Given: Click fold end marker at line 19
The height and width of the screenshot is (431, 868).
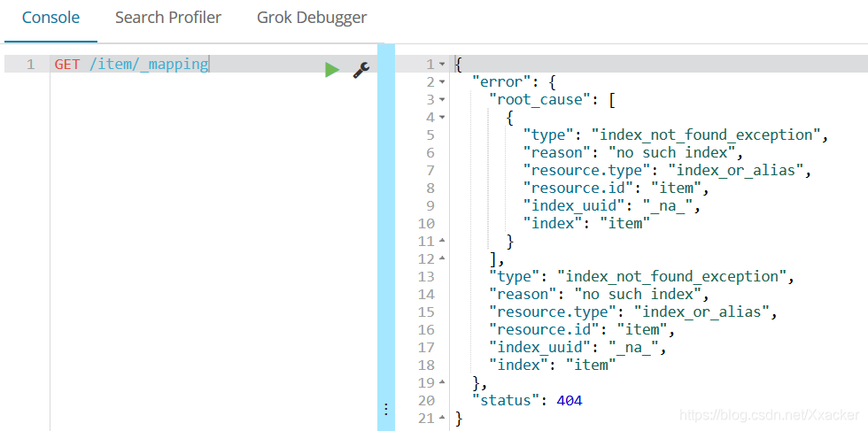Looking at the screenshot, I should [x=442, y=382].
